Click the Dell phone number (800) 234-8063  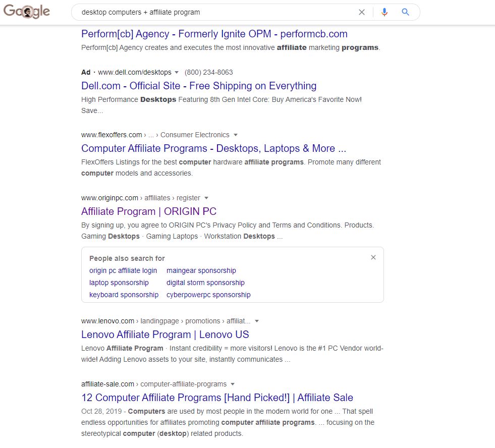coord(209,72)
